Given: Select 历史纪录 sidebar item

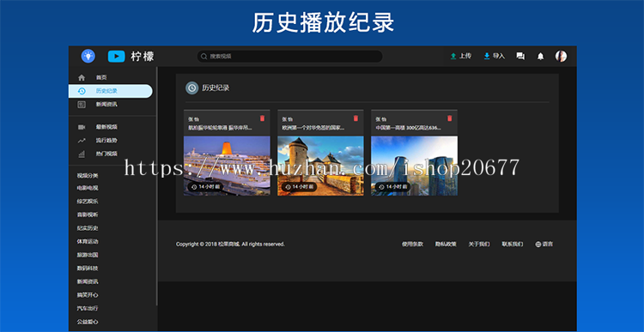Looking at the screenshot, I should (110, 91).
